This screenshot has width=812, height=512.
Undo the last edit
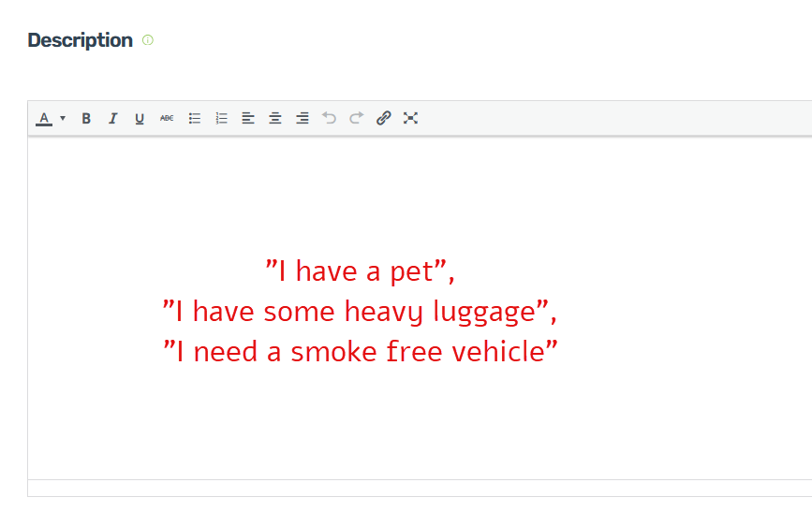point(329,118)
